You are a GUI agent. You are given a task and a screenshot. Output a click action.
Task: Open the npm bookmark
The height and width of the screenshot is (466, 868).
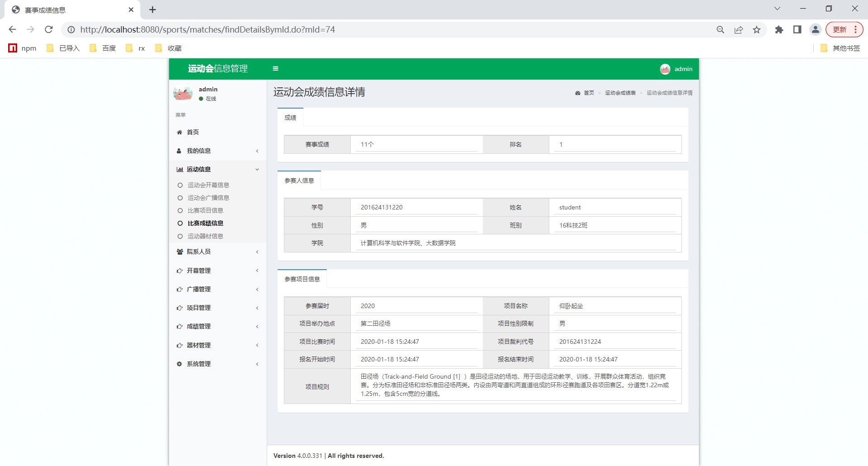[x=23, y=48]
